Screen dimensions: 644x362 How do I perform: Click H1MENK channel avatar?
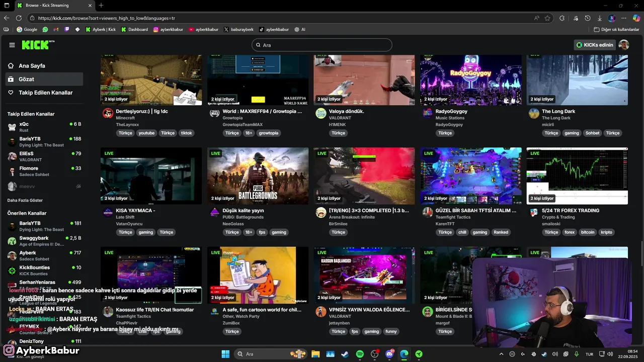321,113
